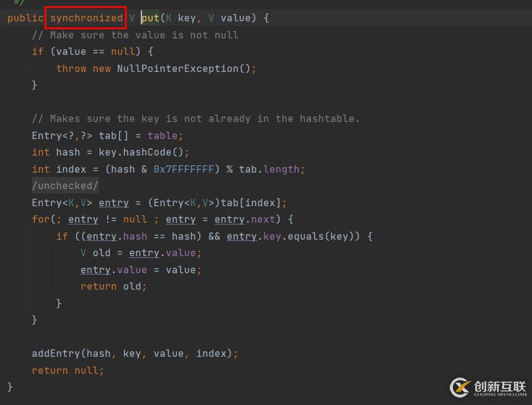The width and height of the screenshot is (532, 405).
Task: Click the 'table' field reference
Action: (163, 136)
